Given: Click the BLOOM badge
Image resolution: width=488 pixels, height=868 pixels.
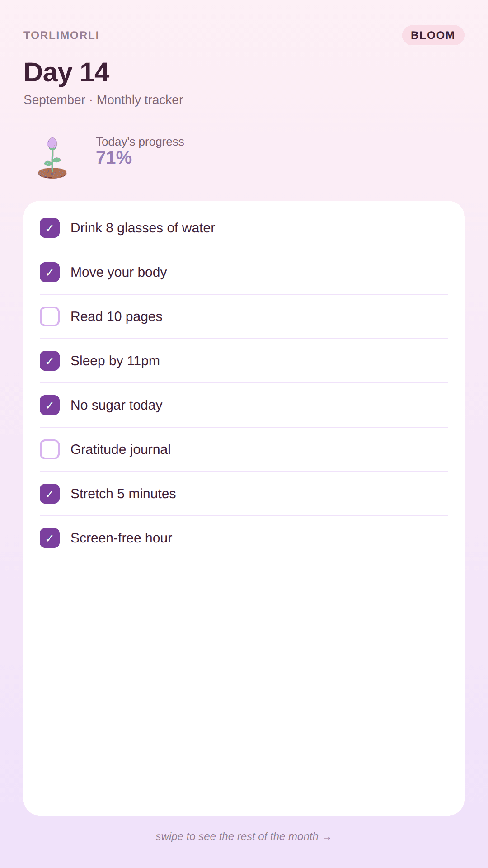Looking at the screenshot, I should 433,35.
